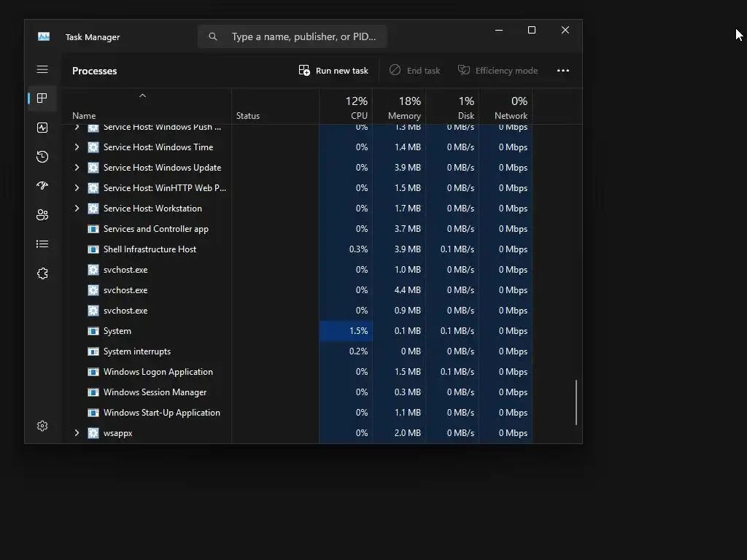Click the Processes page heading
747x560 pixels.
click(94, 71)
